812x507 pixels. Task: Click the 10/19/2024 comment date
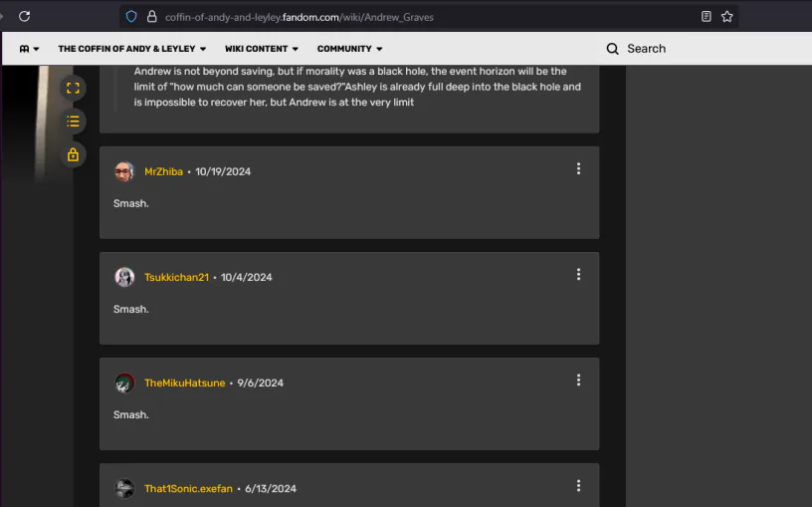[223, 171]
